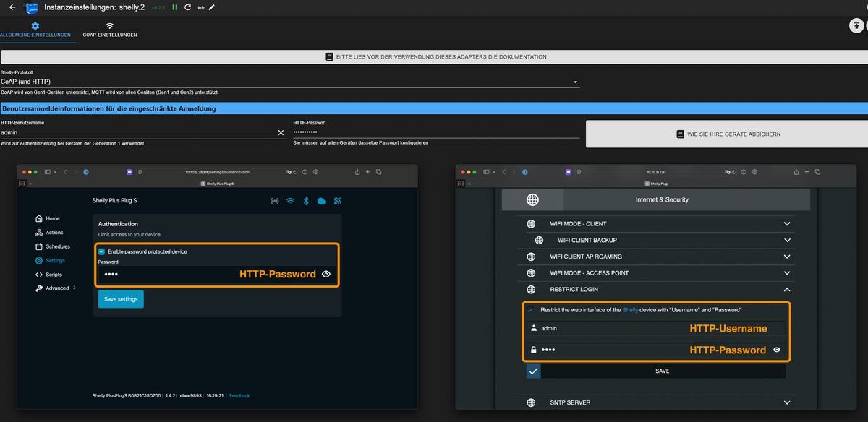Click the Shelly Plug username field with admin
Viewport: 868px width, 422px height.
[655, 328]
